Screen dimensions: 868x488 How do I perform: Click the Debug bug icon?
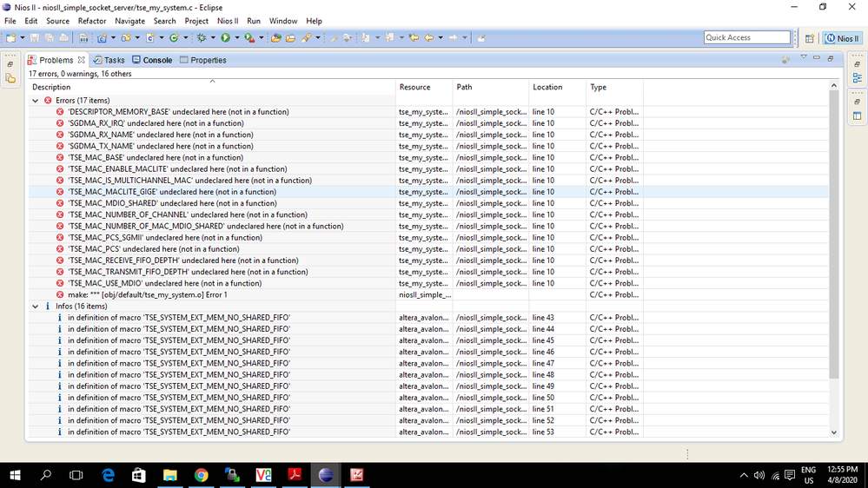click(202, 38)
